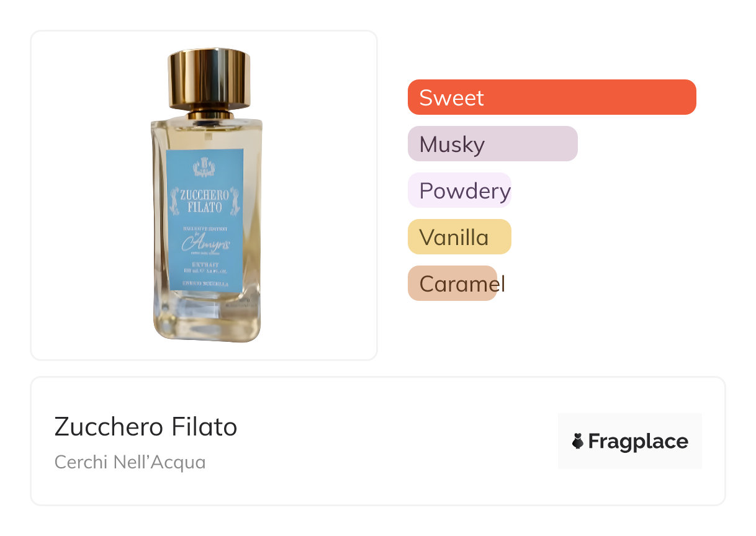Click the Fragplace perfume bottle logo icon
This screenshot has height=536, width=756.
[578, 441]
